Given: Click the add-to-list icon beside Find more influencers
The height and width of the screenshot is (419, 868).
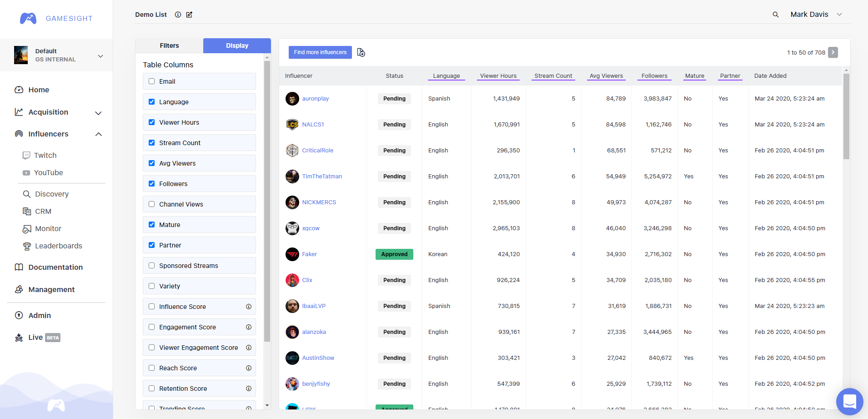Looking at the screenshot, I should pyautogui.click(x=361, y=52).
